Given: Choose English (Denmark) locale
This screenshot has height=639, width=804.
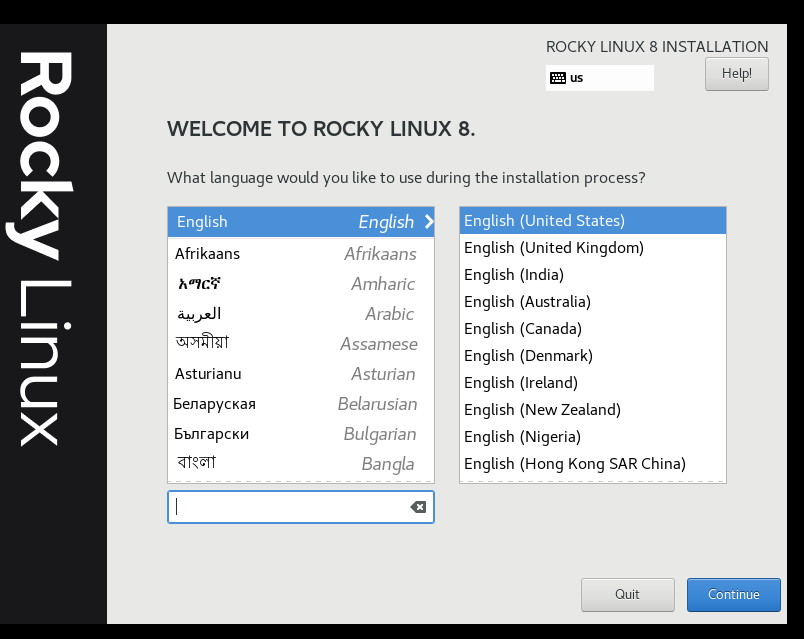Looking at the screenshot, I should click(593, 356).
